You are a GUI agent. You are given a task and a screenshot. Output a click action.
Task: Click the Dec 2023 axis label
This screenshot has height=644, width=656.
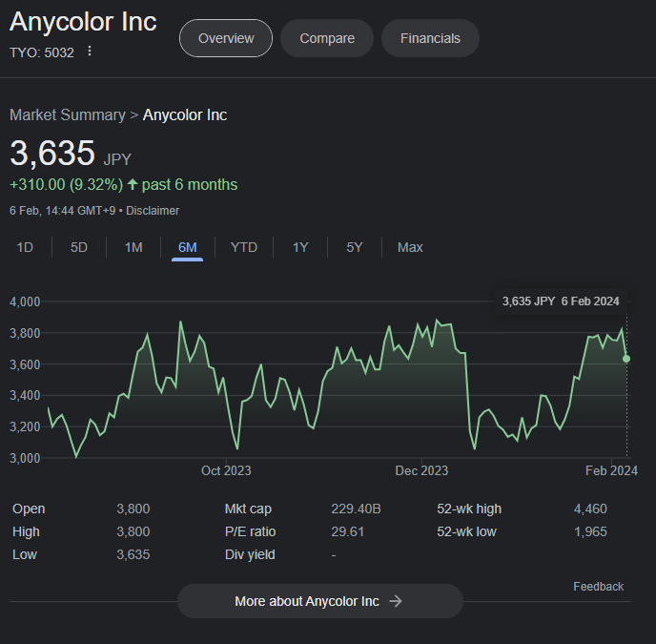click(421, 470)
